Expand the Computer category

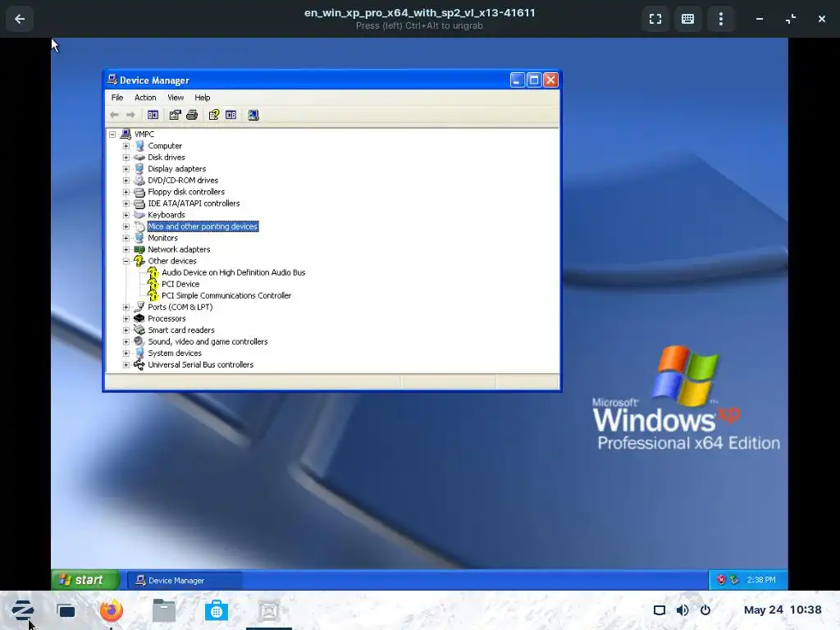(x=126, y=146)
